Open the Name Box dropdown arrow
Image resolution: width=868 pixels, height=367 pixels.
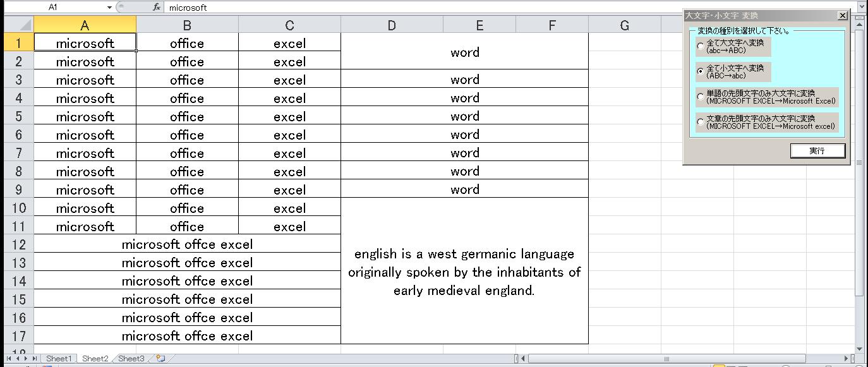(x=109, y=8)
